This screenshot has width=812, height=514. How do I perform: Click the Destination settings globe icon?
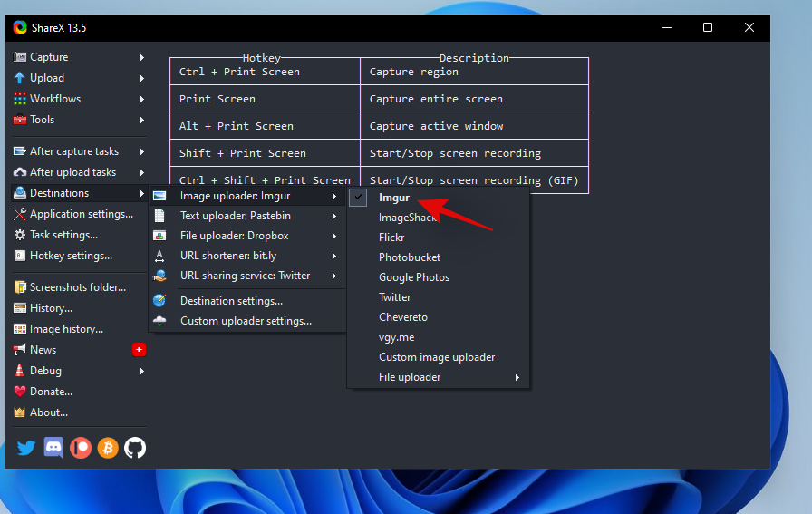click(159, 301)
